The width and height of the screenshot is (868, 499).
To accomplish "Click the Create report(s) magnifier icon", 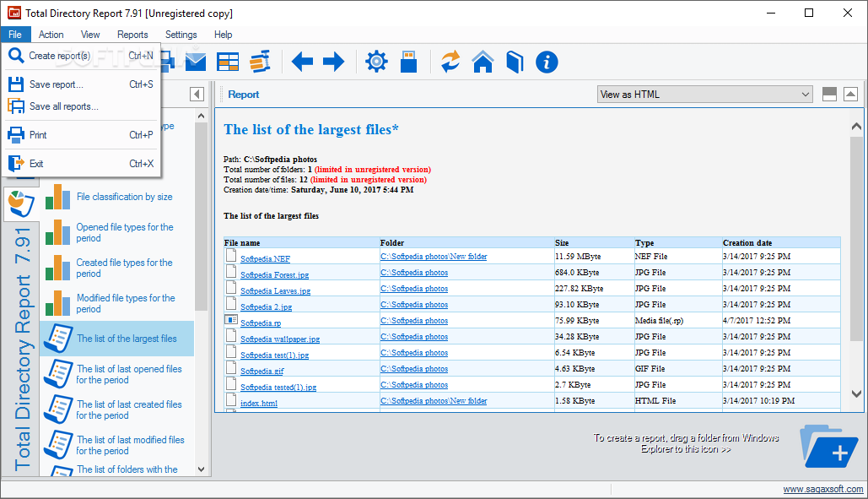I will [x=16, y=56].
